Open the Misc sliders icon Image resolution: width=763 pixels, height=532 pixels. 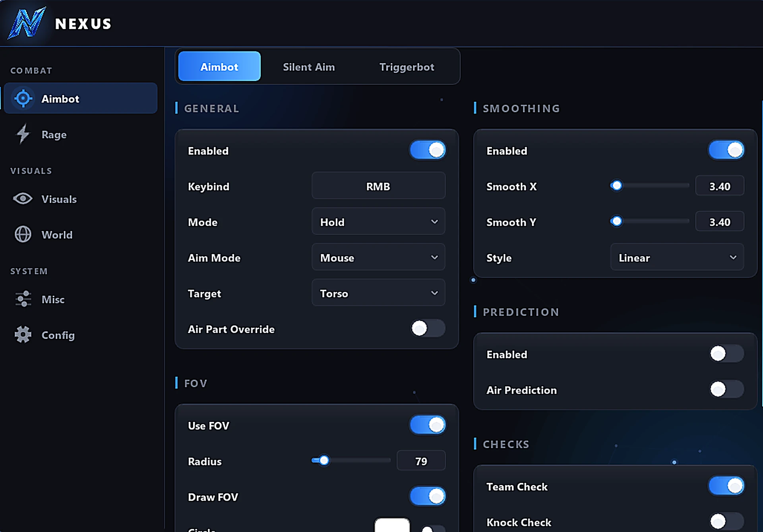pos(23,299)
